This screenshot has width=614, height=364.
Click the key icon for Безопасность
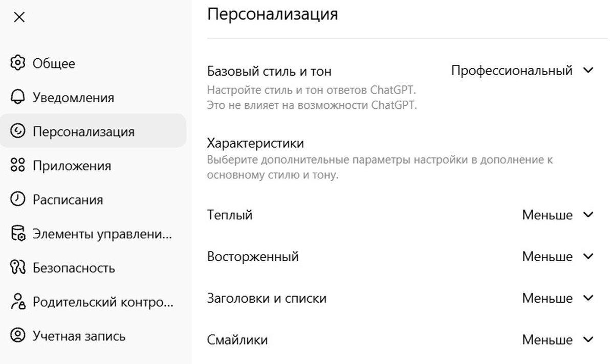click(18, 268)
